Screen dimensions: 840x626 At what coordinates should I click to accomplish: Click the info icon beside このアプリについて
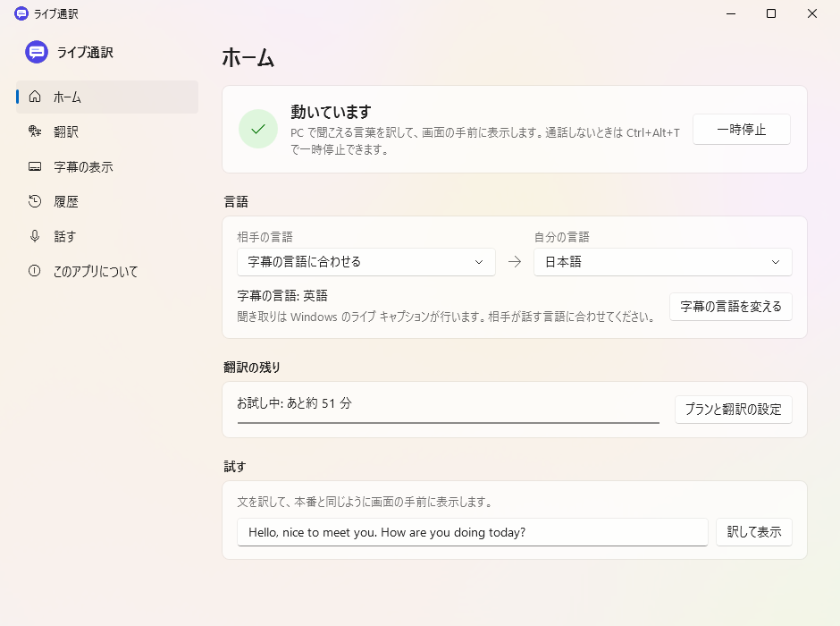click(x=35, y=271)
